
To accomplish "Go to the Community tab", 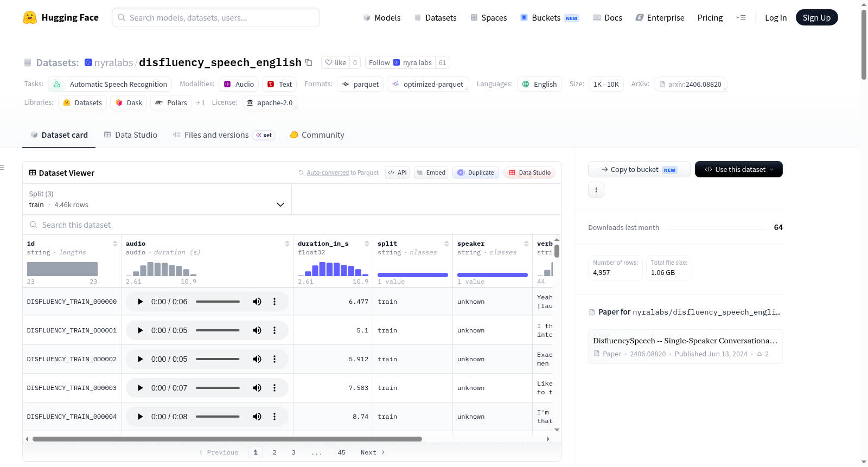I will click(317, 135).
